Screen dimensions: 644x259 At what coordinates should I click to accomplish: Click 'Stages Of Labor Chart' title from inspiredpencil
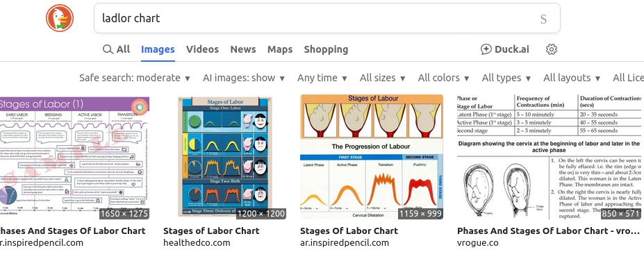pos(349,231)
